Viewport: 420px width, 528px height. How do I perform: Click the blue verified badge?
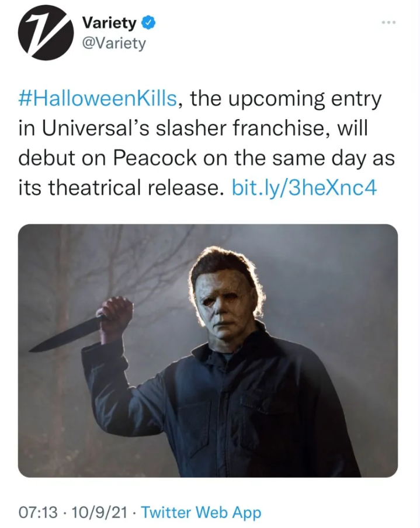150,23
